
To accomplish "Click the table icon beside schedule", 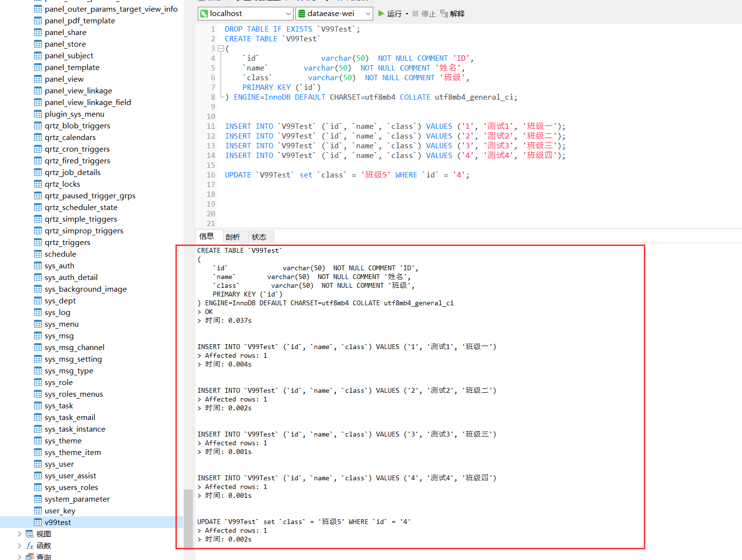I will (x=38, y=254).
